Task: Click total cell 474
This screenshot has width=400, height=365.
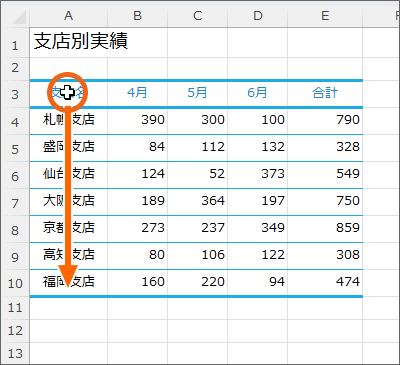Action: pyautogui.click(x=325, y=283)
